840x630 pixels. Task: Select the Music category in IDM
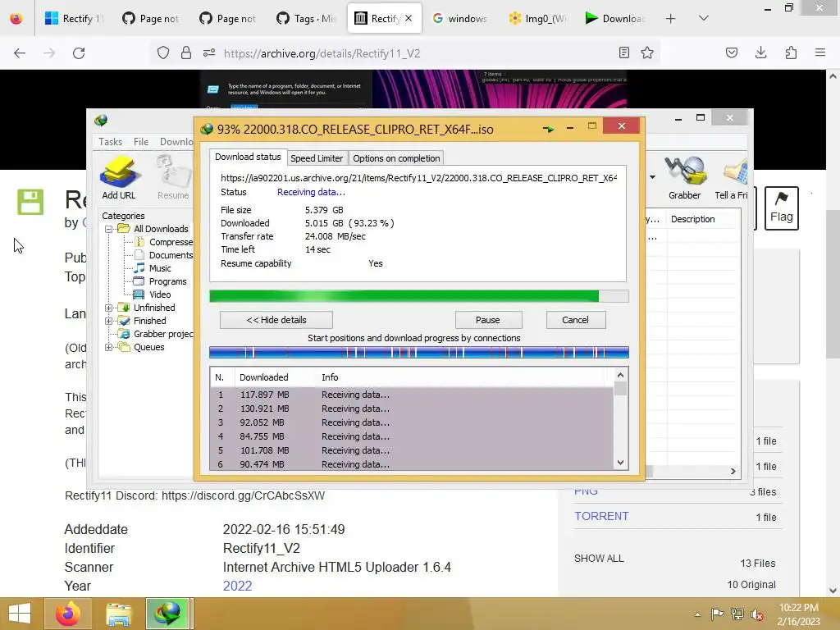(153, 268)
